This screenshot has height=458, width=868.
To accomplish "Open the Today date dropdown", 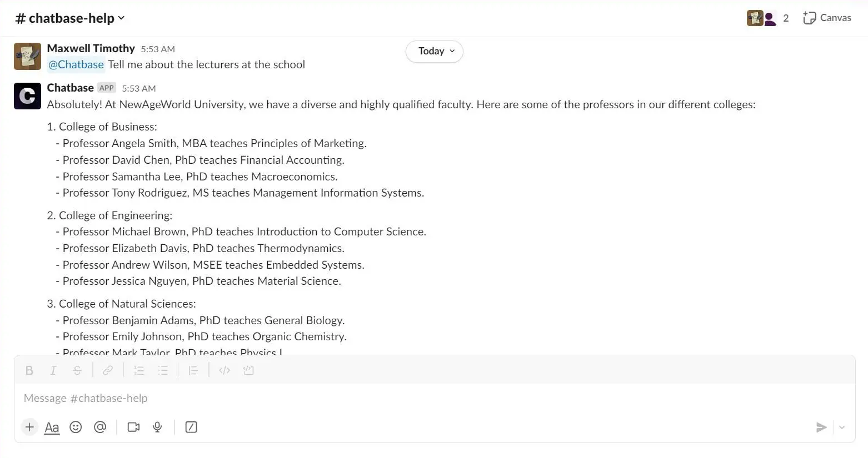I will (x=435, y=51).
